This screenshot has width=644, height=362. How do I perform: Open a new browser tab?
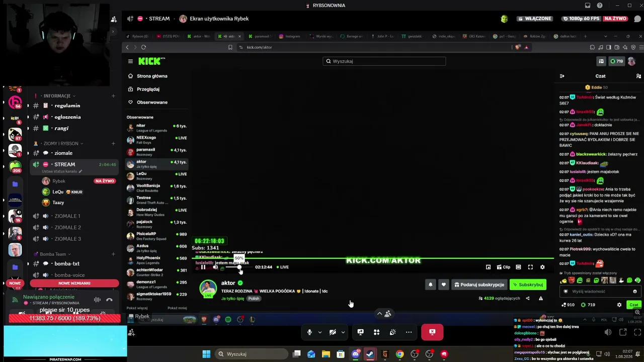tap(585, 36)
